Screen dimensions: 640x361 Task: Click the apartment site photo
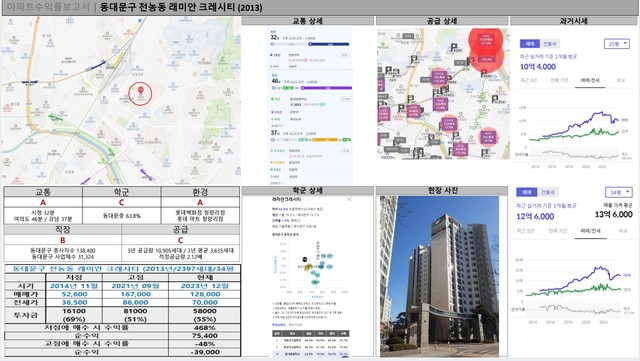439,276
